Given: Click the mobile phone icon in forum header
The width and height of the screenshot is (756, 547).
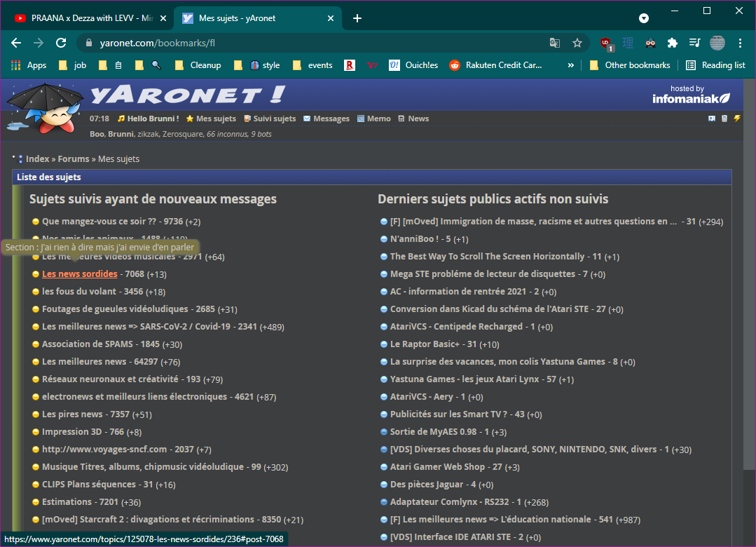Looking at the screenshot, I should point(724,119).
